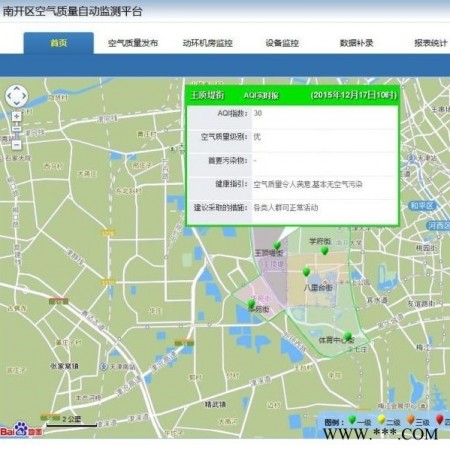Click the map zoom slider handle

click(16, 129)
